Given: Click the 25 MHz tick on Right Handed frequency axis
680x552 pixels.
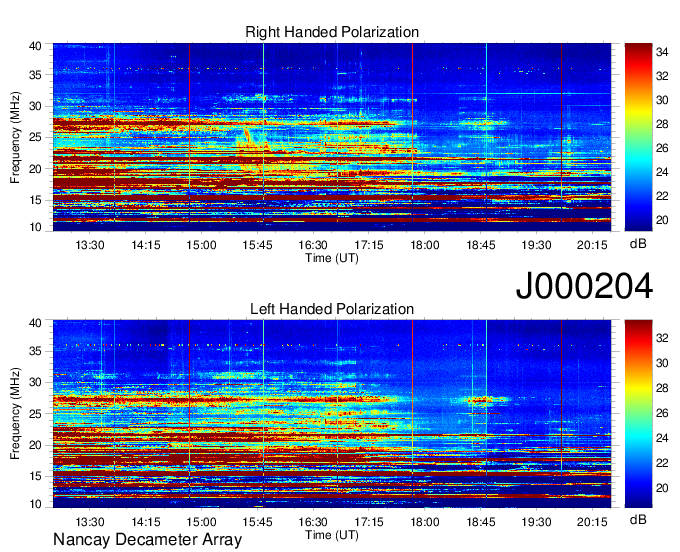Looking at the screenshot, I should tap(35, 137).
